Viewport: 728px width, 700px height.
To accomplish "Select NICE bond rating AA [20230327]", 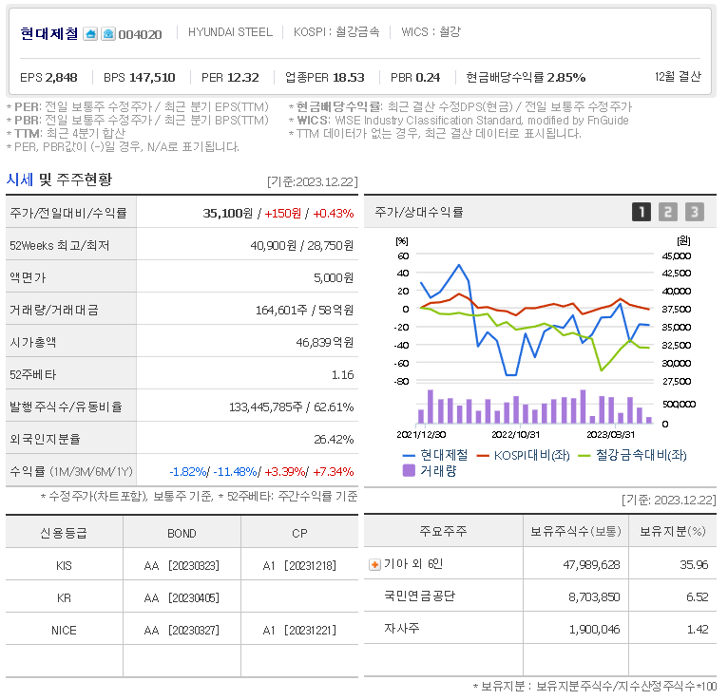I will (182, 631).
